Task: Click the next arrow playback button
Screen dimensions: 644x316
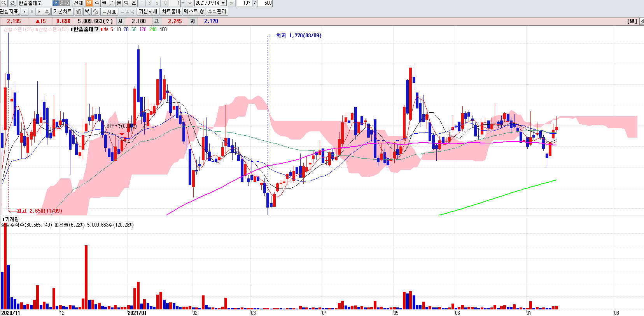Action: (39, 12)
